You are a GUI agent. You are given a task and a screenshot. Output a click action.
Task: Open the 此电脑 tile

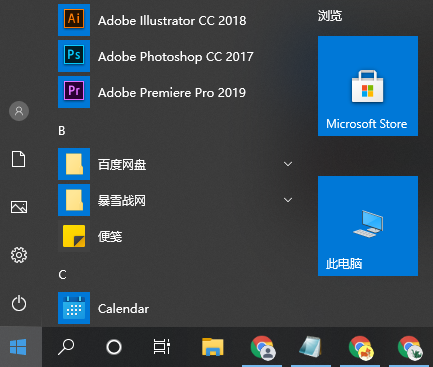point(368,226)
